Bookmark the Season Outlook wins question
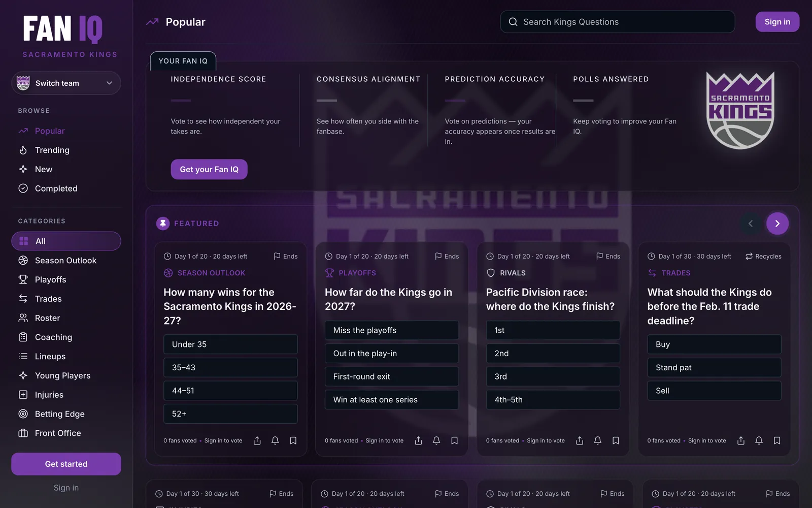Viewport: 812px width, 508px height. pyautogui.click(x=293, y=440)
